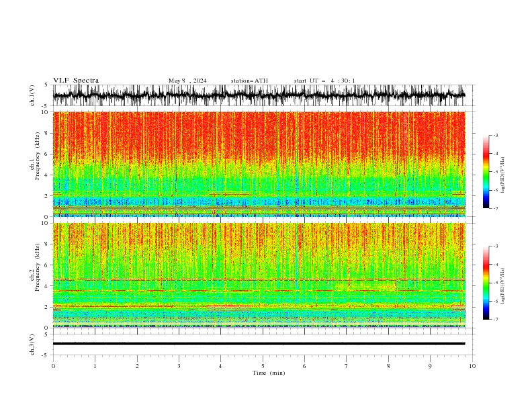Click the ch.2 'log(PSD)(V²/Hz)' color bar label
532x411 pixels.
tap(503, 286)
